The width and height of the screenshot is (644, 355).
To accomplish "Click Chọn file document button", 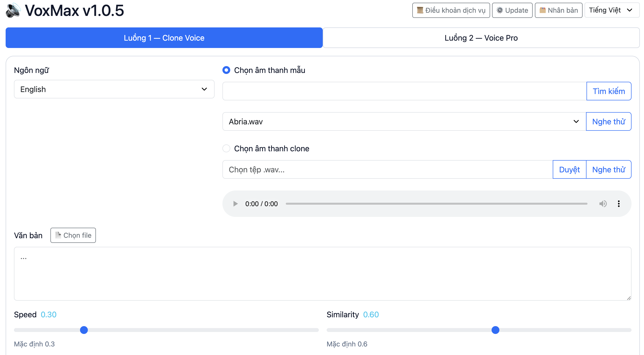I will 73,236.
